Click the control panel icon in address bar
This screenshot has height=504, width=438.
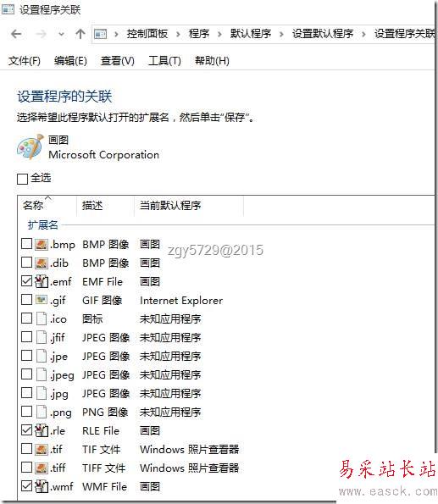pos(100,34)
